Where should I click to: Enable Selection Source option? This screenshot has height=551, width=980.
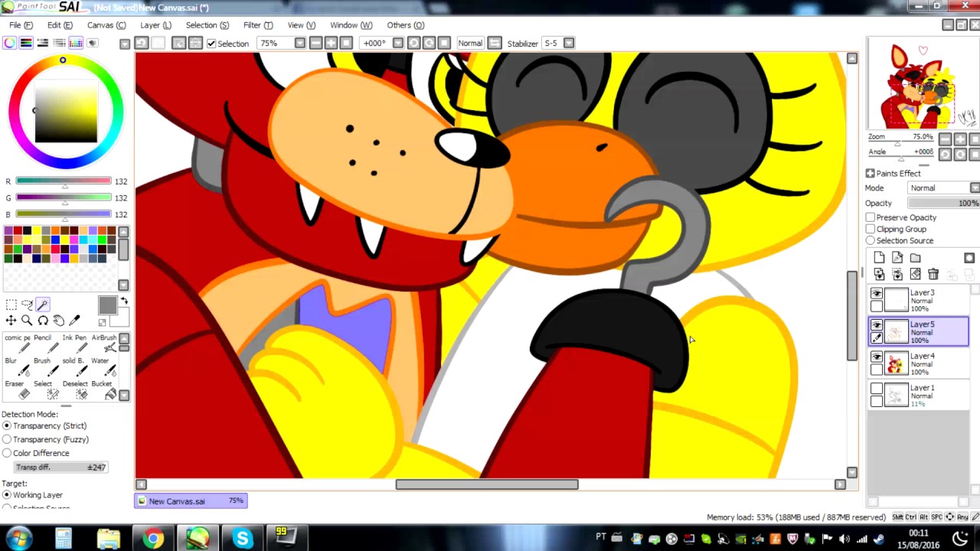(x=871, y=240)
